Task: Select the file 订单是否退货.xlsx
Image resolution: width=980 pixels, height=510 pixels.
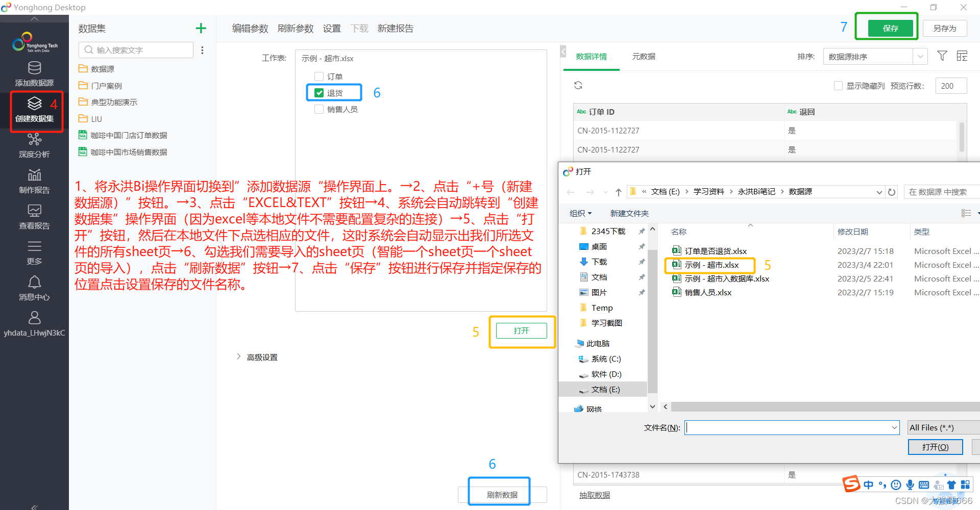Action: click(710, 251)
